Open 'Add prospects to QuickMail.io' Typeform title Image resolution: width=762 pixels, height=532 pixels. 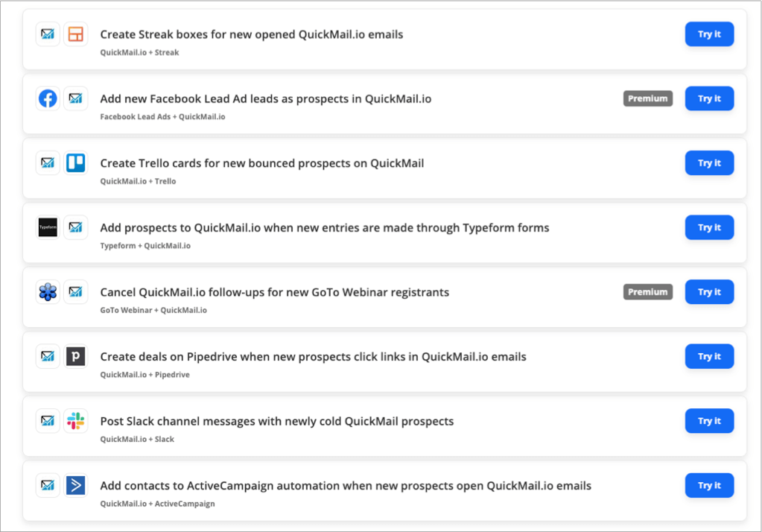point(325,228)
